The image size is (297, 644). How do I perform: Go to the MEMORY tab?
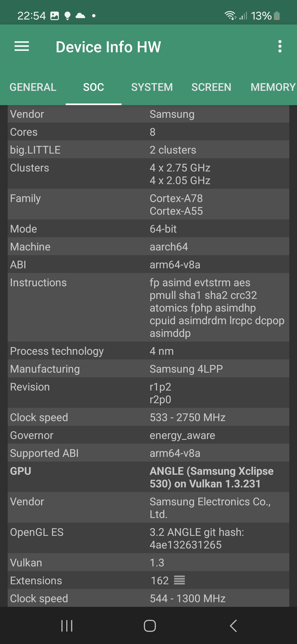click(x=273, y=87)
